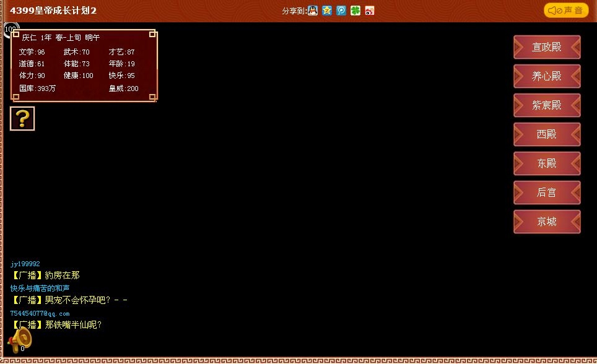Toggle the 声音 sound button
Viewport: 597px width, 364px height.
[566, 11]
